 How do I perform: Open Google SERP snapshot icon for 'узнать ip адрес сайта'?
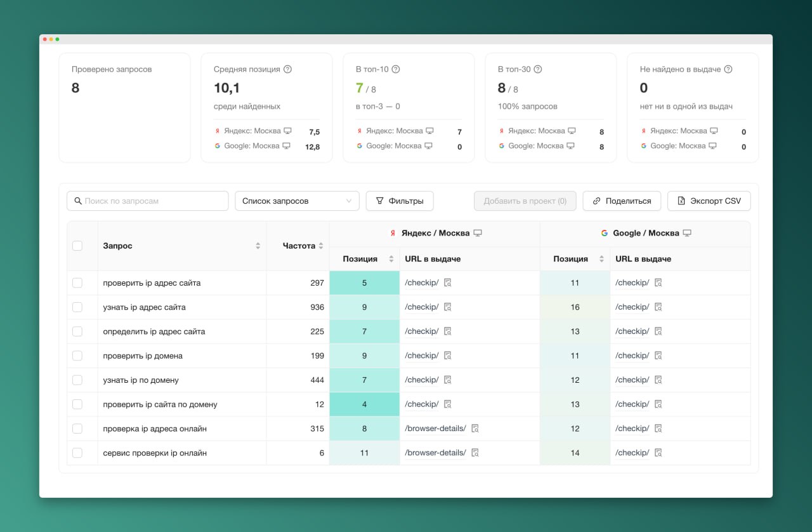pos(658,307)
